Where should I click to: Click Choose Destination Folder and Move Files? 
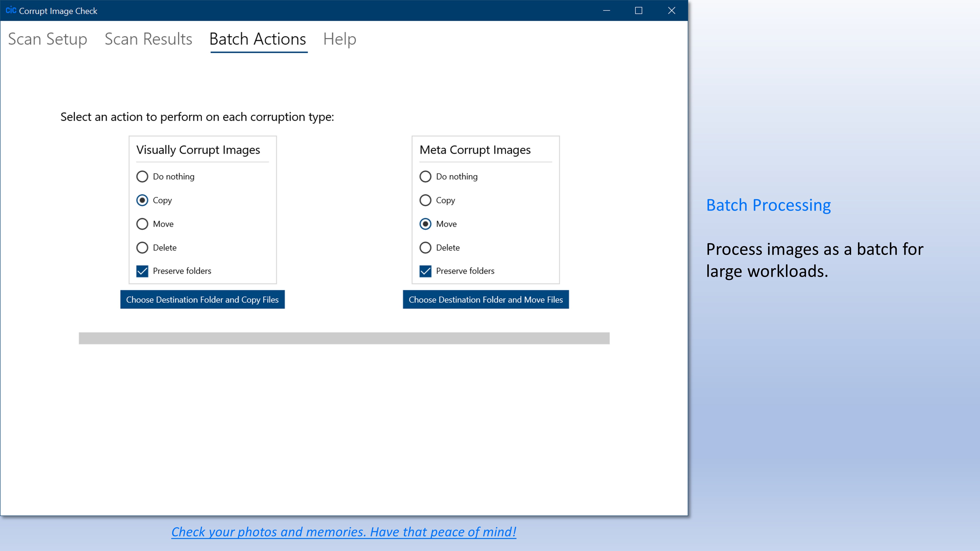pyautogui.click(x=486, y=300)
